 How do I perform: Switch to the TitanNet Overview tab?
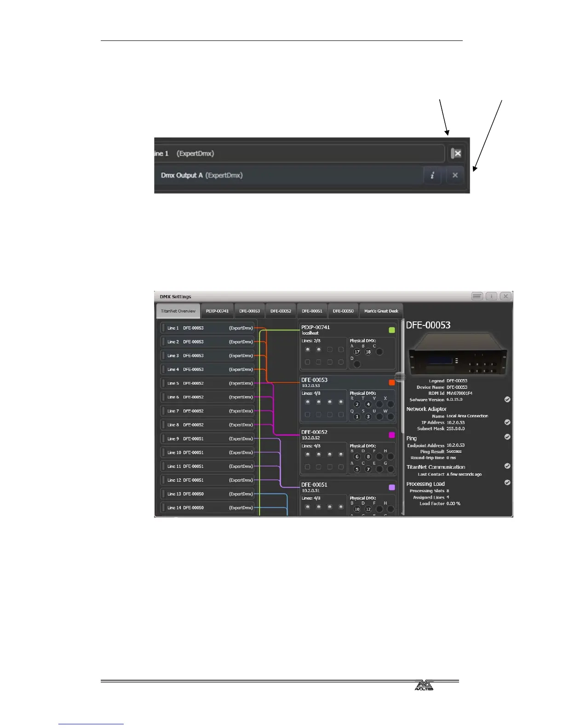tap(178, 311)
